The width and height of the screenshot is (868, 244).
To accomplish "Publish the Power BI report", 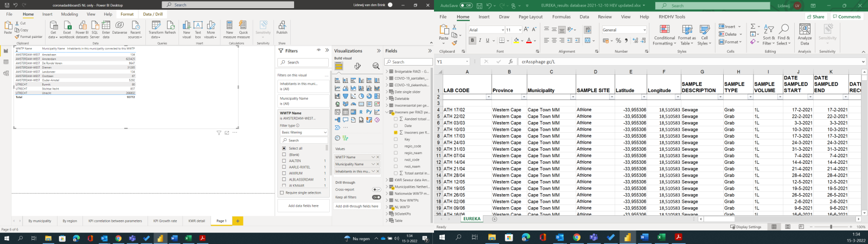I will [x=282, y=28].
